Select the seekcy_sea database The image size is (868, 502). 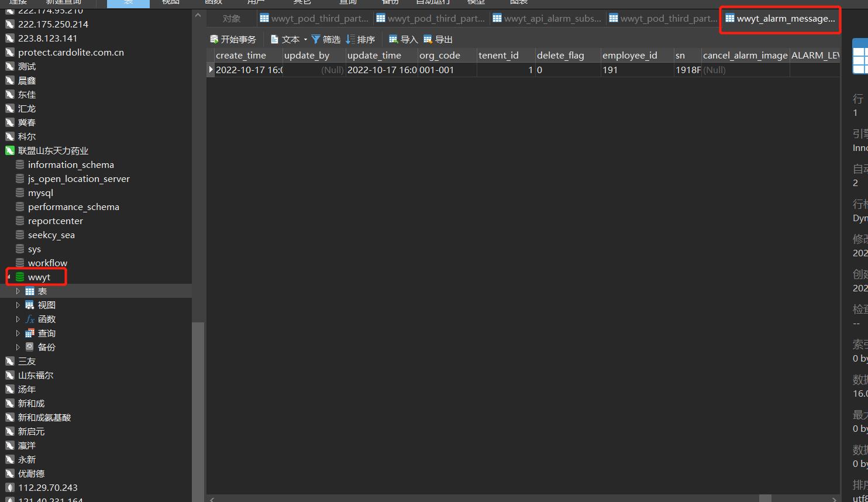51,235
